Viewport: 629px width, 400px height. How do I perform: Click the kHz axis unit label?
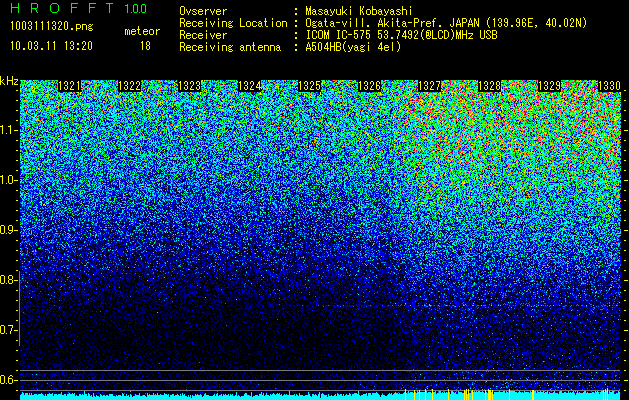(x=9, y=81)
